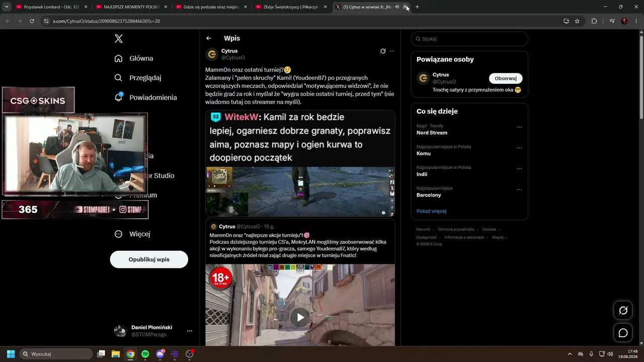
Task: Click the taskbar Wyszukaj search box
Action: 56,354
